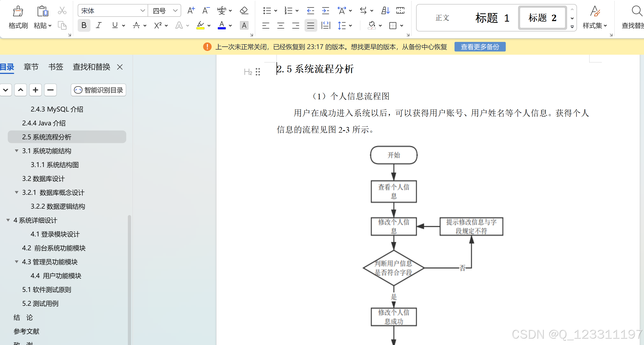The image size is (644, 345).
Task: Close the navigation pane
Action: 120,67
